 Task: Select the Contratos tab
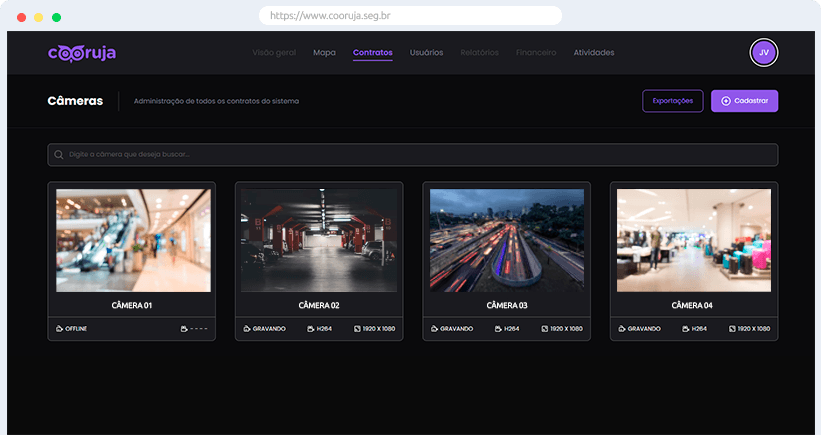tap(373, 53)
